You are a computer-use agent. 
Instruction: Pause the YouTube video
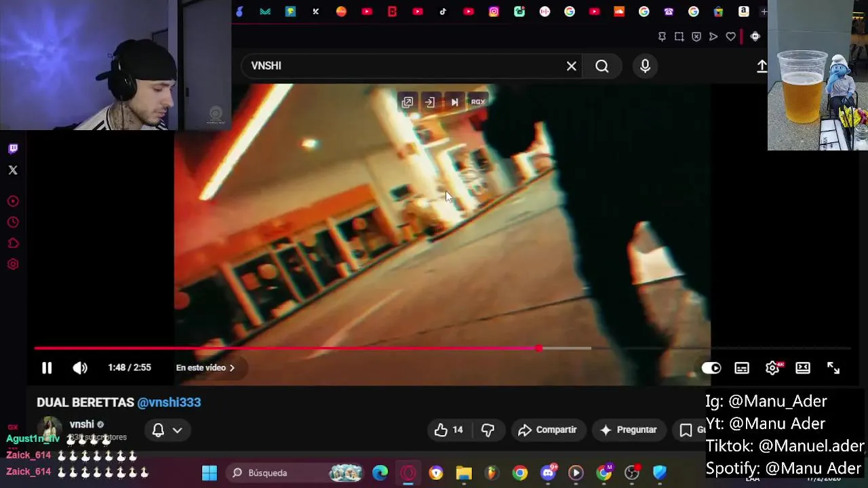click(47, 368)
